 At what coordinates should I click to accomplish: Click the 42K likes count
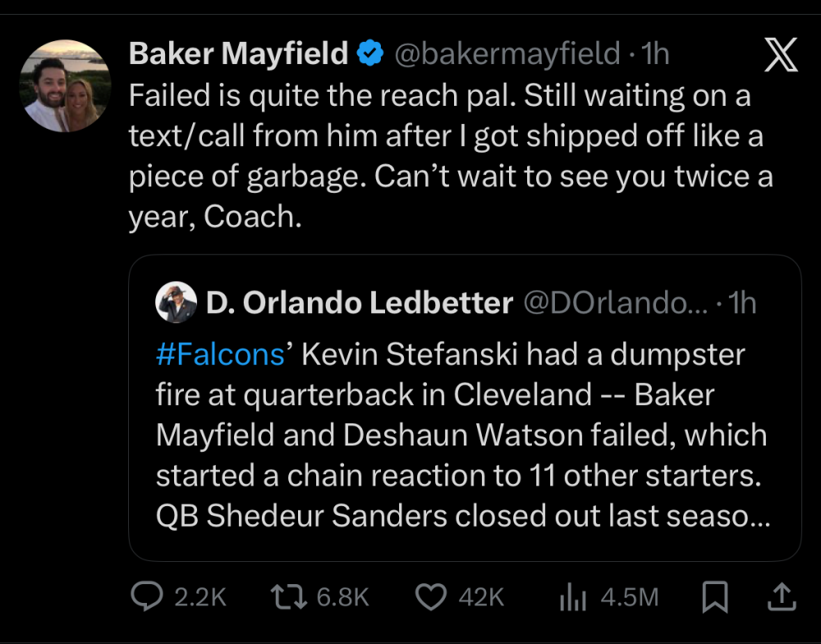(481, 597)
